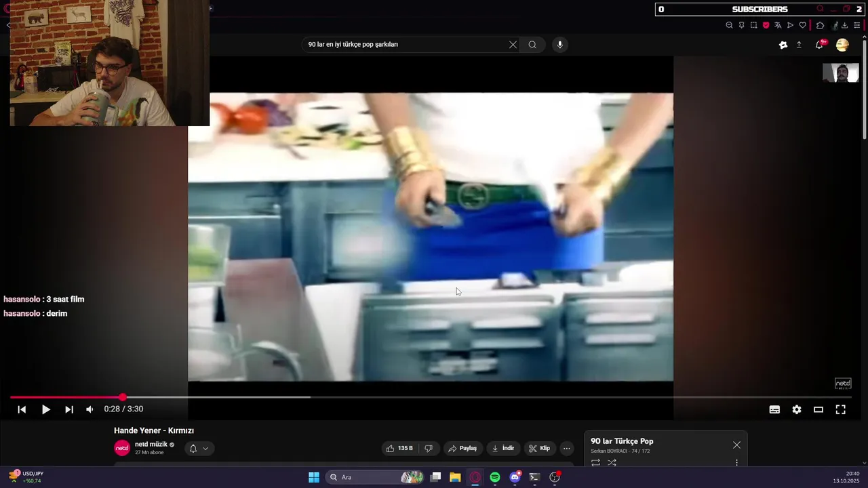Viewport: 868px width, 488px height.
Task: Open Opera snapshot capture tool
Action: (x=753, y=25)
